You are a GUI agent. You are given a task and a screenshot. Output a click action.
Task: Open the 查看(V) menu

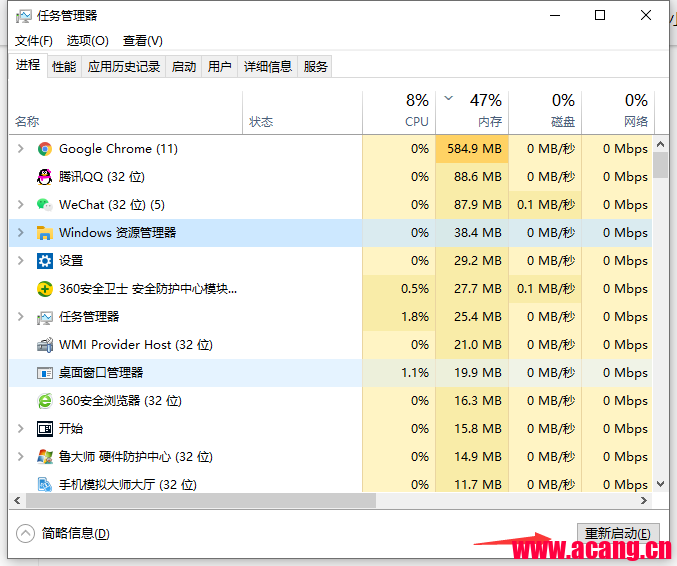click(x=142, y=41)
